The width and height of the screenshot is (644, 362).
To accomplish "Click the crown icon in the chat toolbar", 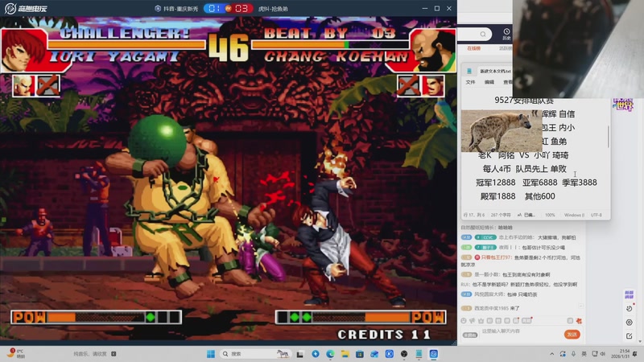I will coord(481,320).
